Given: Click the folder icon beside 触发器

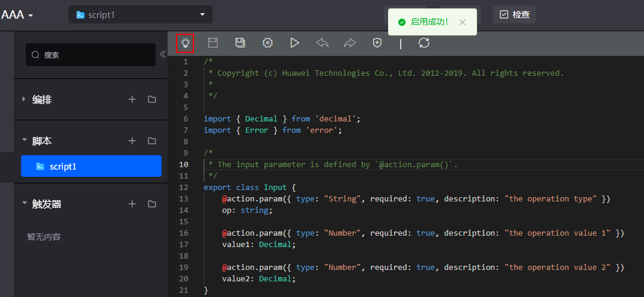Looking at the screenshot, I should (152, 204).
